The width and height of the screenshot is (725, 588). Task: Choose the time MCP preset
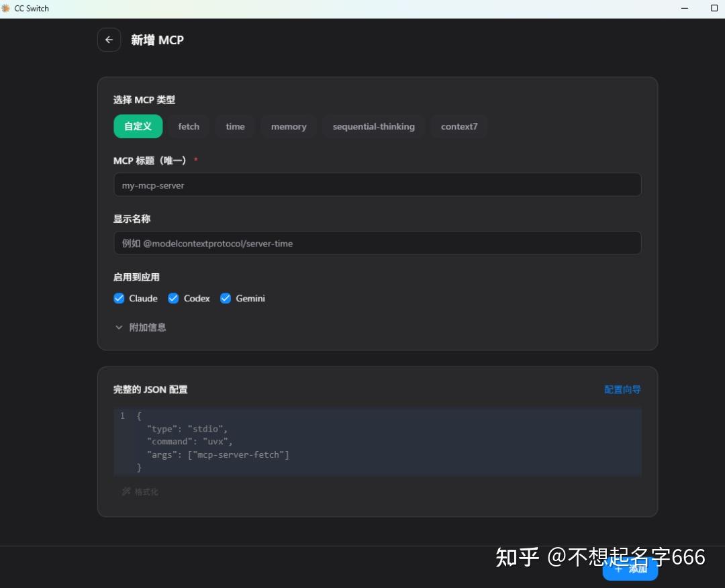tap(235, 126)
